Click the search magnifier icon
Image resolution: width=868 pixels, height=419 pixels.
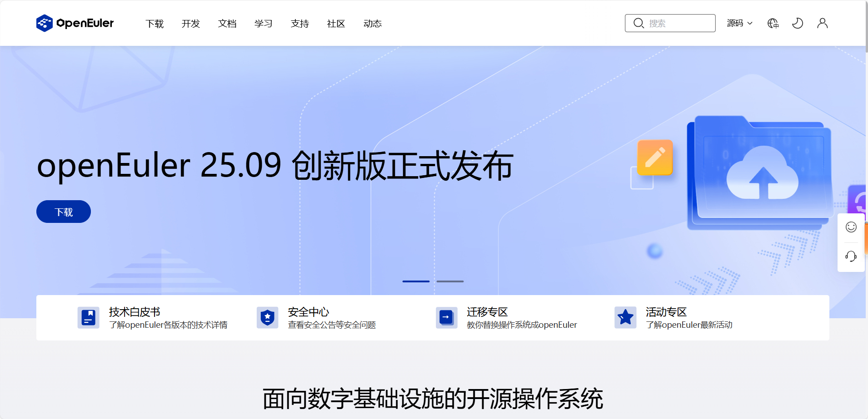click(639, 23)
